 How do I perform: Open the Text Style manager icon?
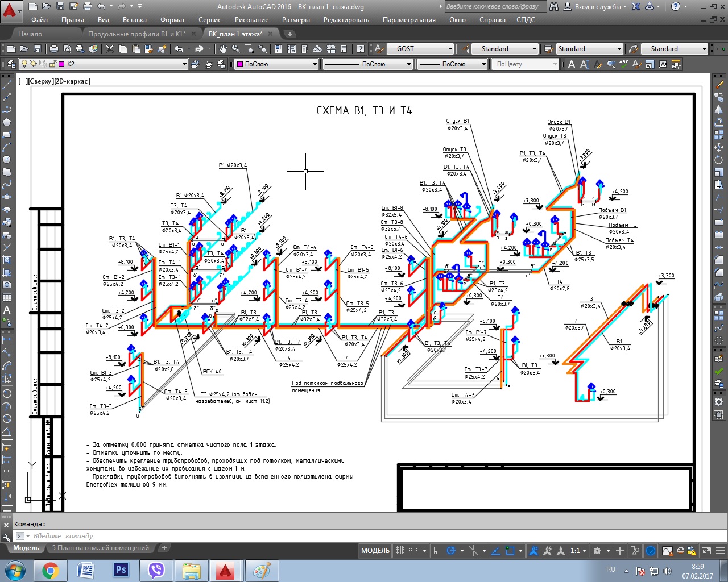click(x=378, y=49)
